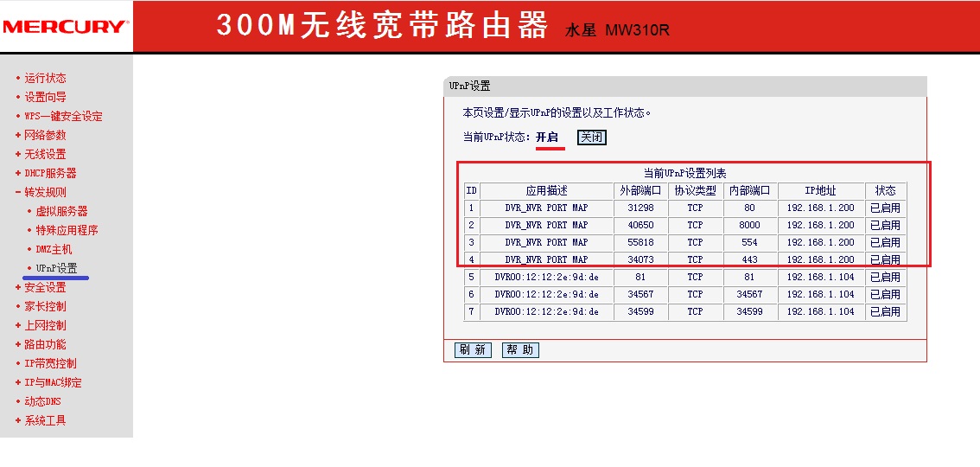Image resolution: width=980 pixels, height=467 pixels.
Task: Expand the 安全设置 menu
Action: [x=45, y=288]
